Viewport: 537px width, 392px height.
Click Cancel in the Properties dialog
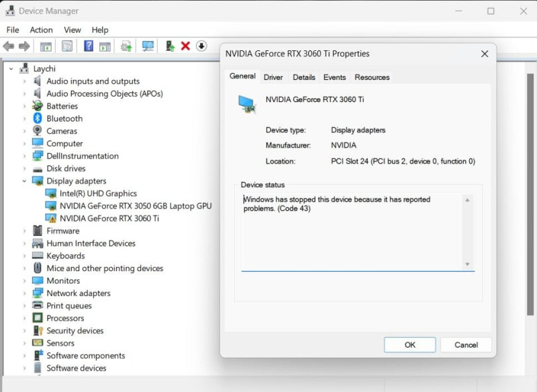[x=466, y=345]
